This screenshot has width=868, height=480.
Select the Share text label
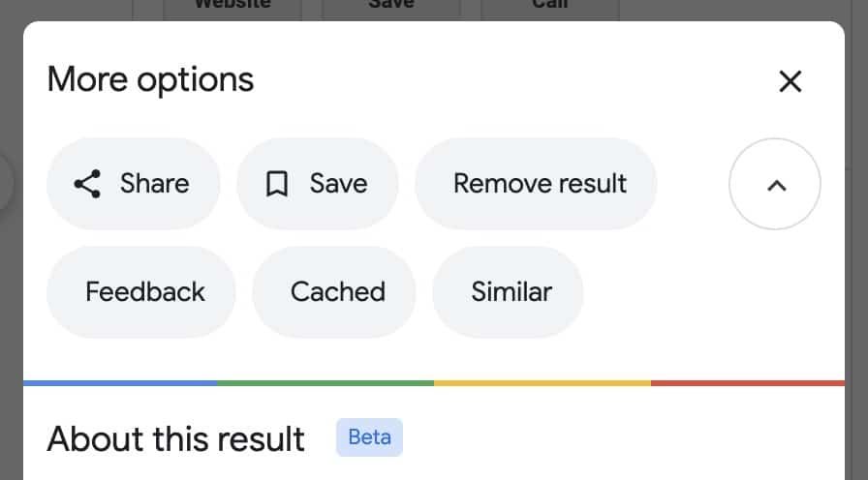154,184
